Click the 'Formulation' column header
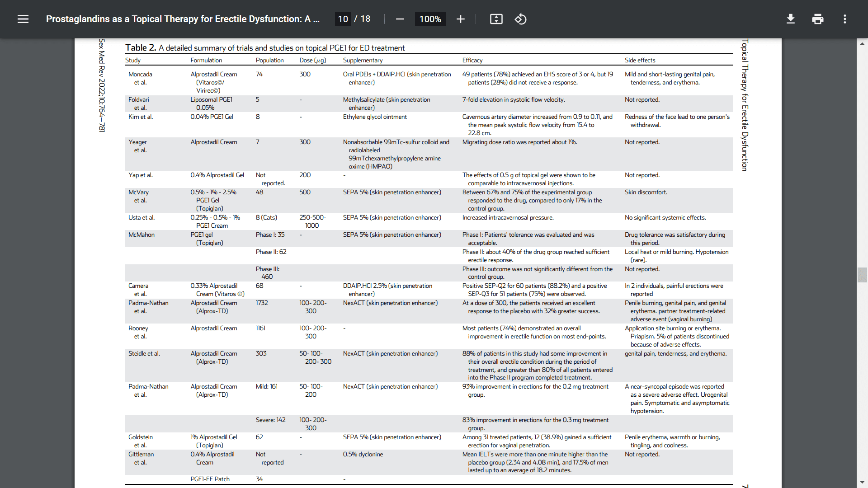Screen dimensions: 868x488 [x=206, y=60]
